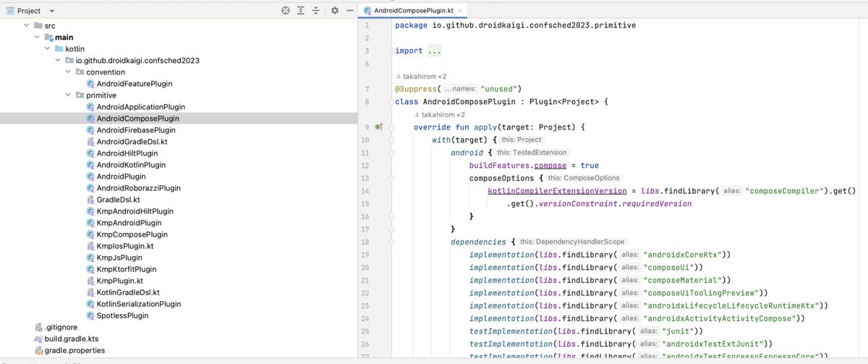Image resolution: width=868 pixels, height=364 pixels.
Task: Open AndroidFirebasePlugin file
Action: point(130,130)
